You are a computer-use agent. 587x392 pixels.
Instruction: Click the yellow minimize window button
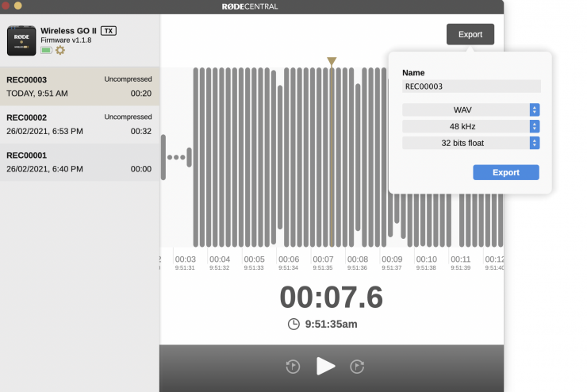pyautogui.click(x=18, y=6)
